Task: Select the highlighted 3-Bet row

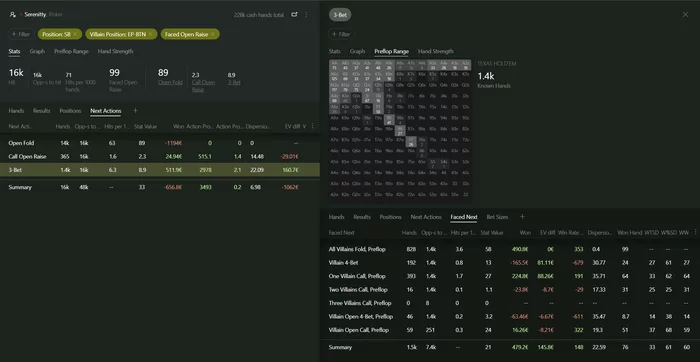Action: [160, 170]
